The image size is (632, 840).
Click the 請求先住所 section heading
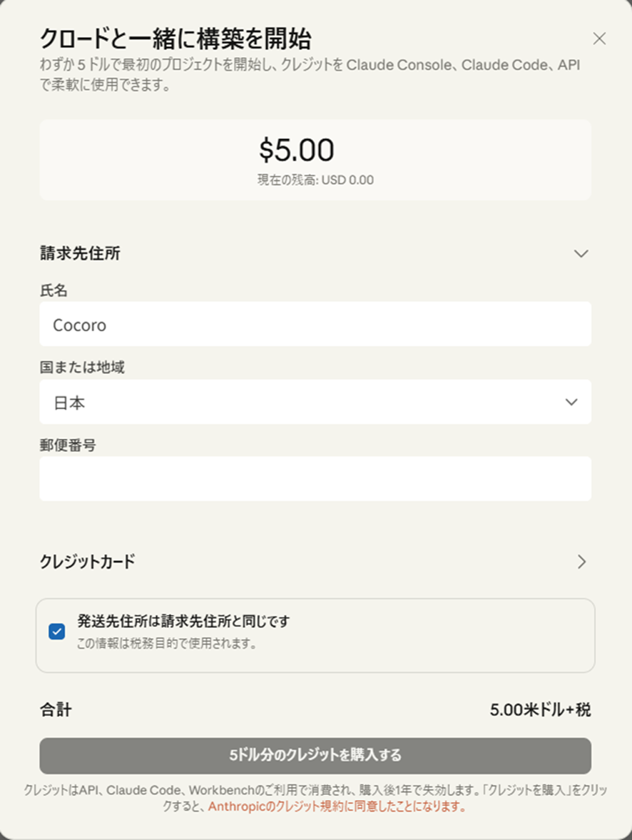pyautogui.click(x=79, y=253)
